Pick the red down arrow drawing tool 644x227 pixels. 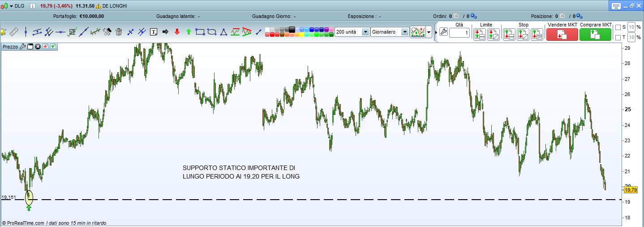[x=177, y=32]
